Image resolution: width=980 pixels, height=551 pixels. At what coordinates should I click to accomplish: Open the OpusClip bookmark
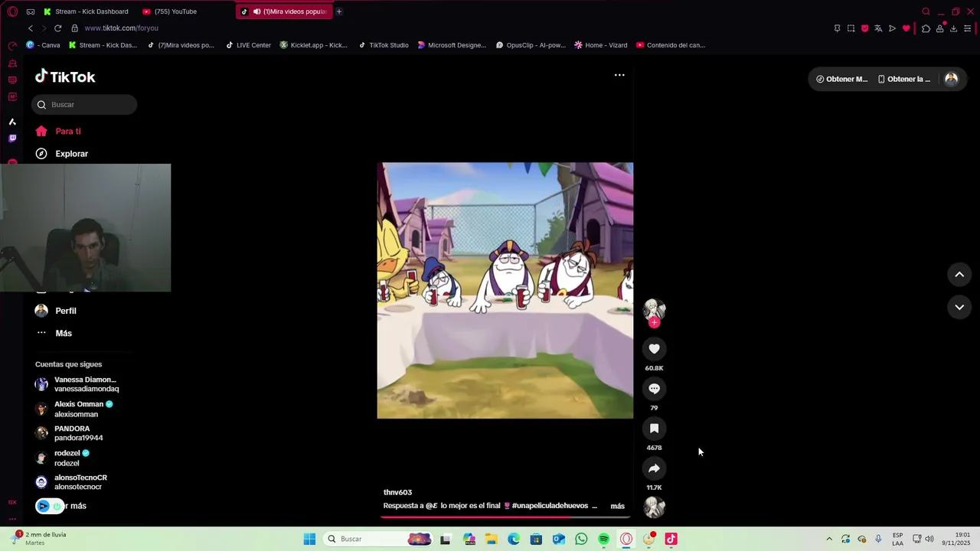[531, 45]
